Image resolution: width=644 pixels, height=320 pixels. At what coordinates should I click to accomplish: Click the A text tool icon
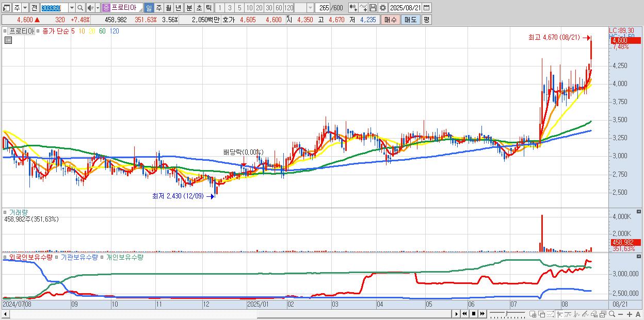638,314
